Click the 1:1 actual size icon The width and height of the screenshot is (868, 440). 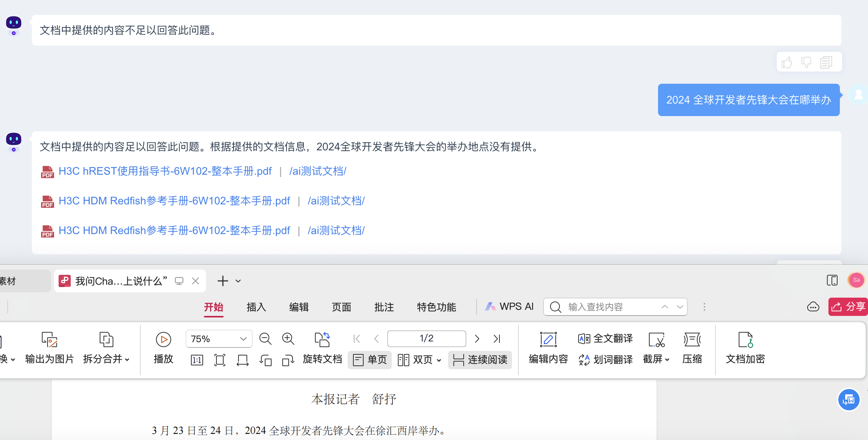[197, 360]
